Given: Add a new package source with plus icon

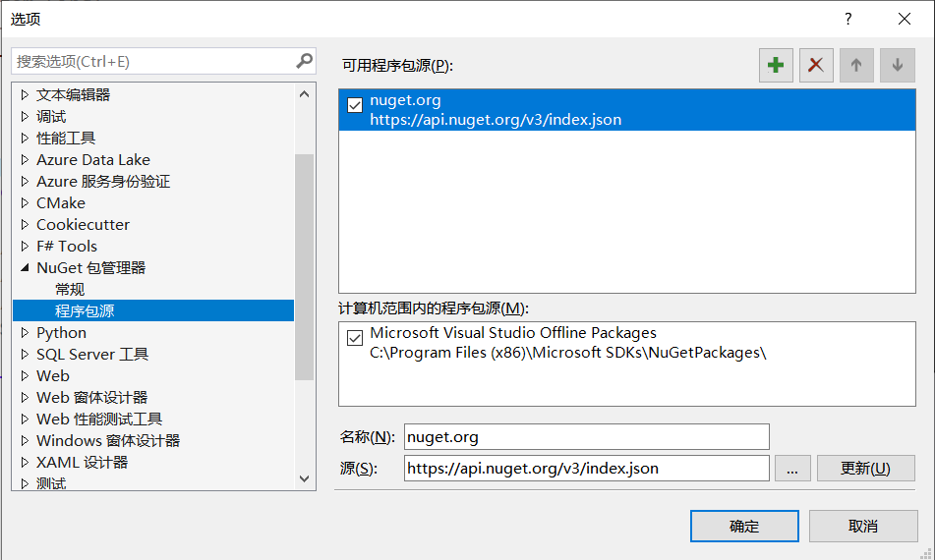Looking at the screenshot, I should coord(776,65).
